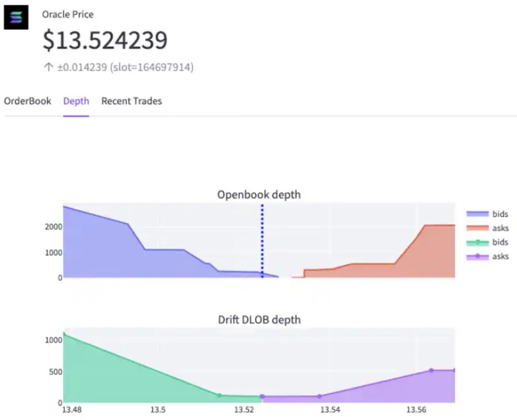The height and width of the screenshot is (420, 517).
Task: Click the 500 y-axis label of Drift chart
Action: [55, 372]
